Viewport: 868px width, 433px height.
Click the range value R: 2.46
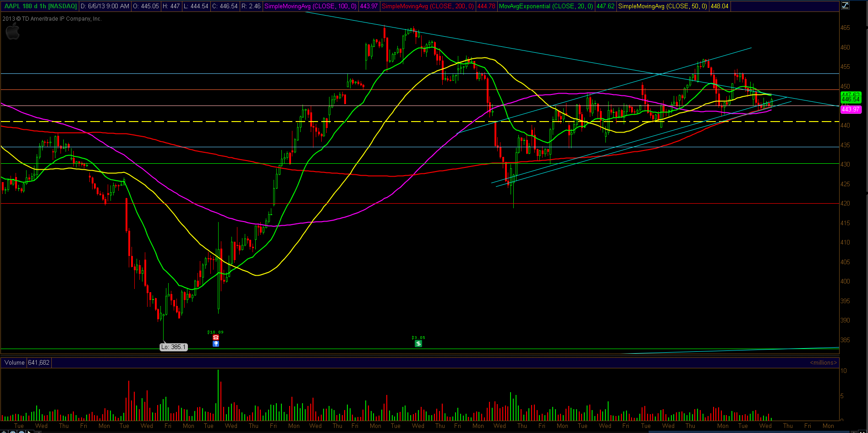[x=251, y=6]
